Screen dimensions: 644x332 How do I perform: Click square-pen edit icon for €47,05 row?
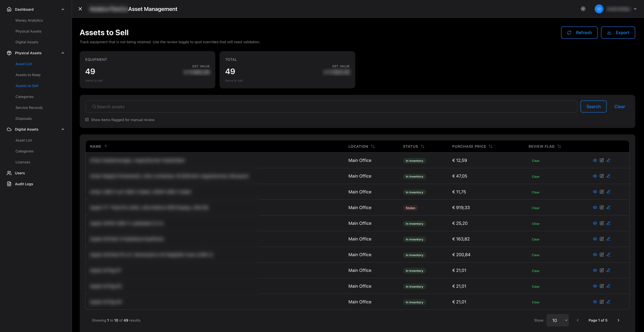tap(602, 176)
